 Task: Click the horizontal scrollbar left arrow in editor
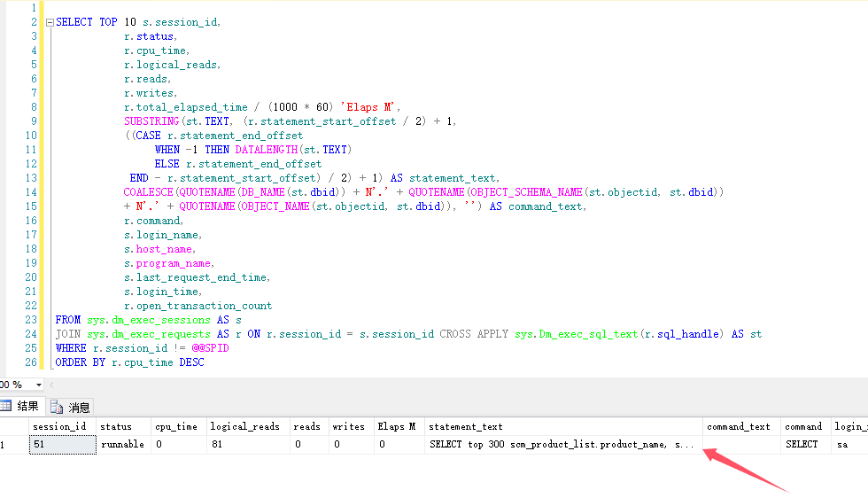click(52, 385)
